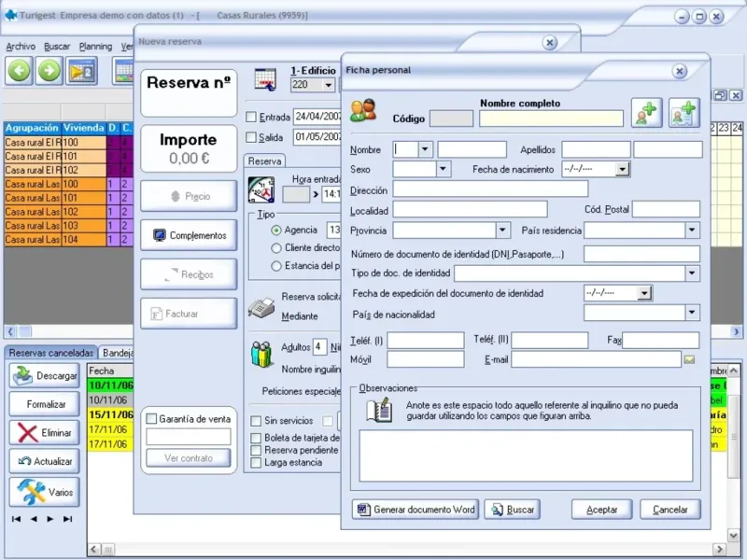
Task: Open the País residencia dropdown
Action: pyautogui.click(x=692, y=231)
